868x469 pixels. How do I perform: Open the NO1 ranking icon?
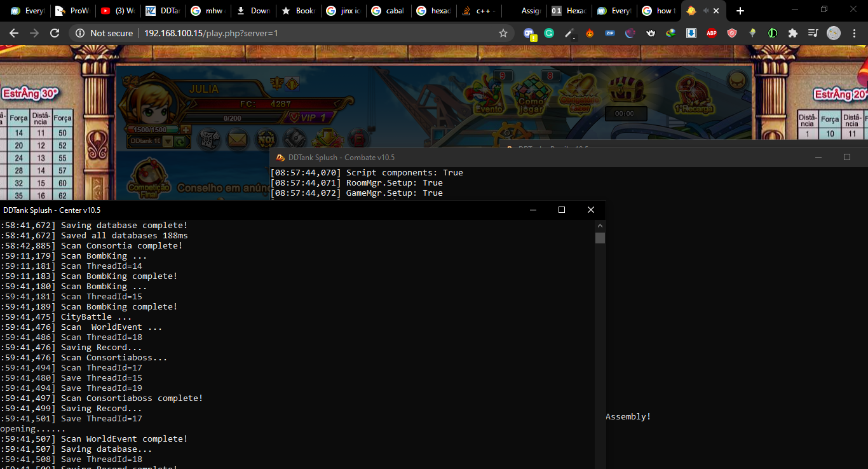click(266, 139)
